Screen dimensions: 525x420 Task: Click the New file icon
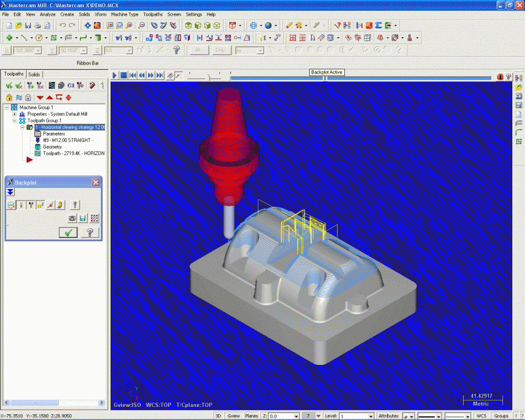click(x=9, y=25)
